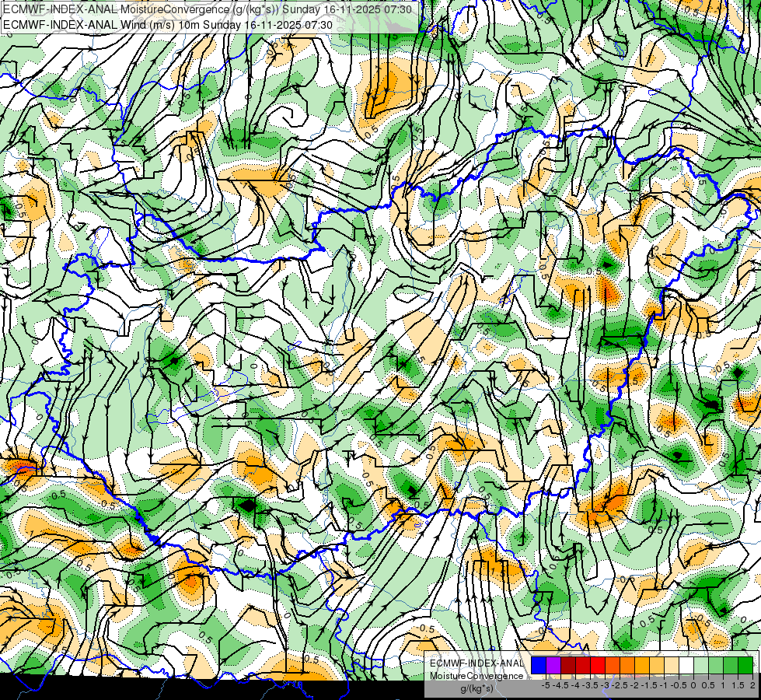Select the amber legend swatch (-2 to -1.5)
The width and height of the screenshot is (761, 700).
pyautogui.click(x=642, y=665)
